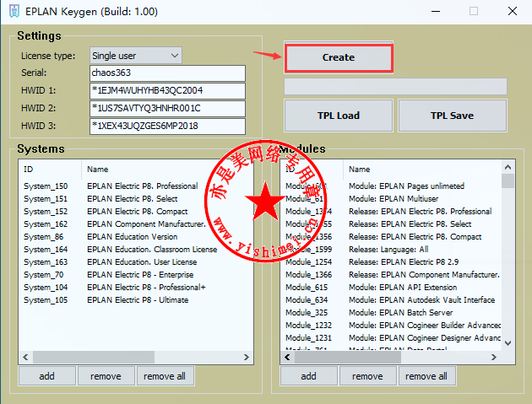532x404 pixels.
Task: Select the System_150 row
Action: point(136,186)
